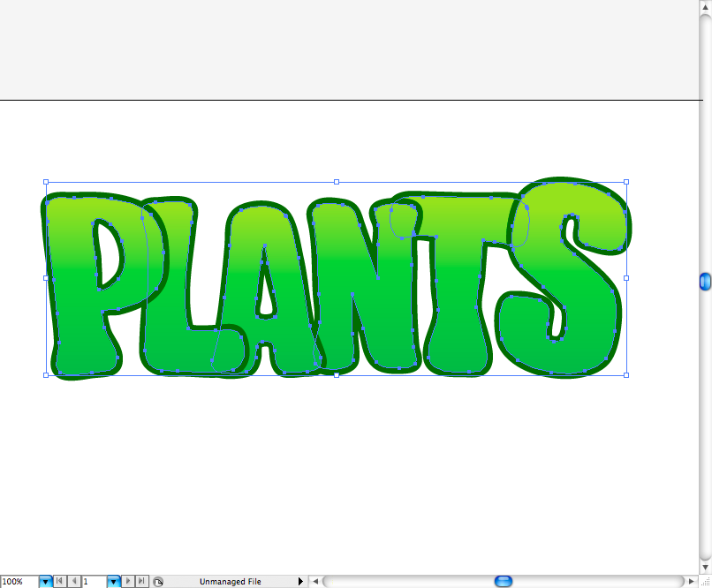Click the bottom-center bounding box handle

[x=337, y=375]
